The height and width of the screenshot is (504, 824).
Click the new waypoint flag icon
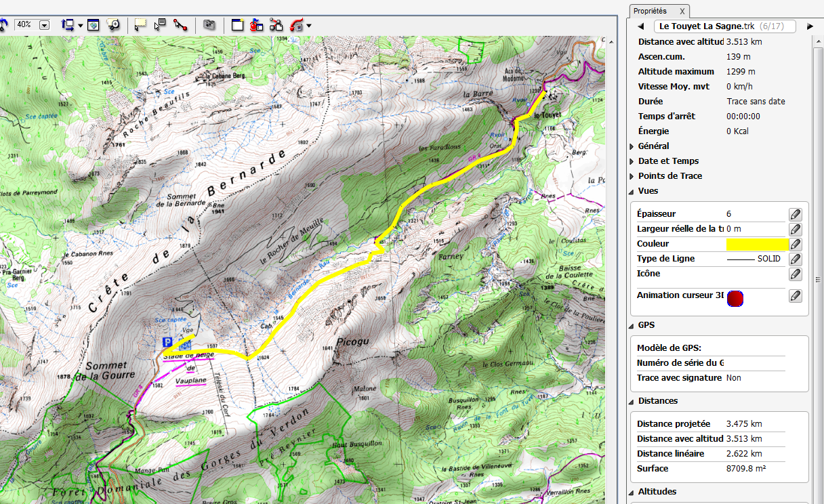coord(256,25)
